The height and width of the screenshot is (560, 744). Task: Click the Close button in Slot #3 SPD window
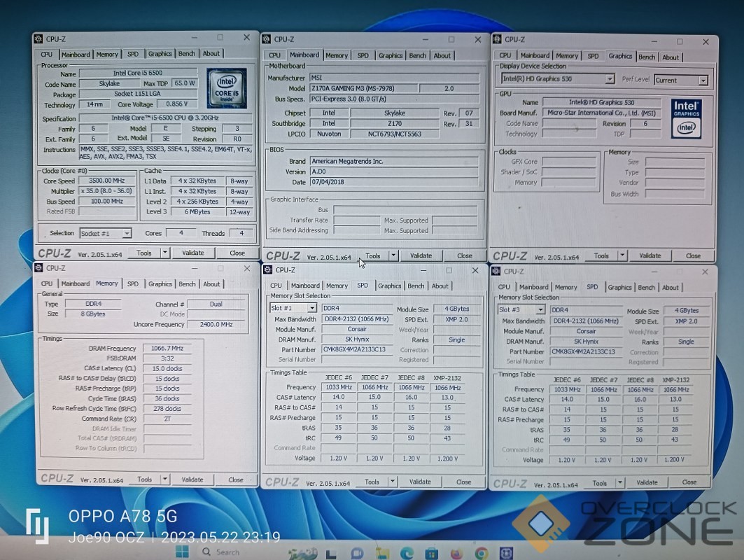coord(689,482)
